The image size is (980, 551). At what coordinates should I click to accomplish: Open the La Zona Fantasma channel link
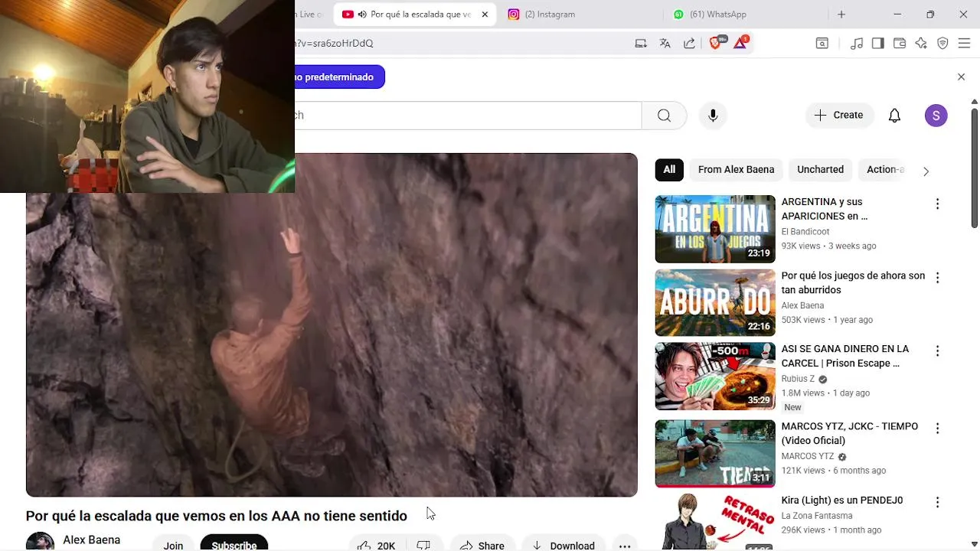pos(817,516)
